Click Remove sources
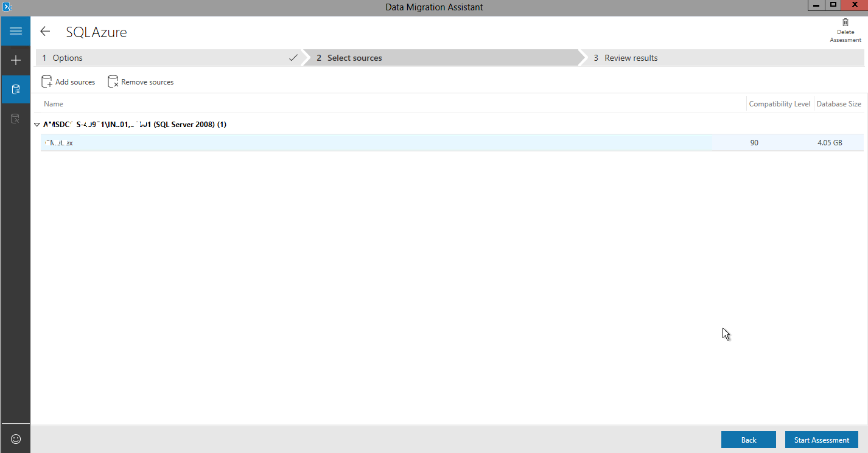 tap(141, 81)
